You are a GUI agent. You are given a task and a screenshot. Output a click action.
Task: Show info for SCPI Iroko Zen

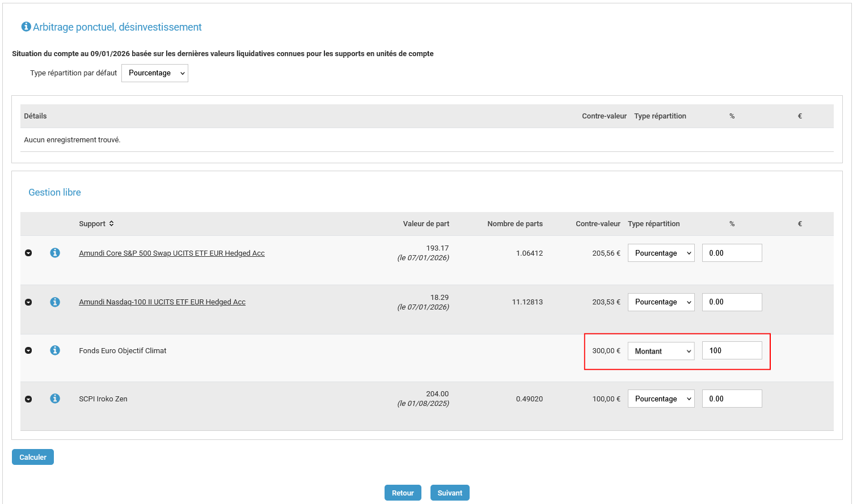pyautogui.click(x=55, y=399)
